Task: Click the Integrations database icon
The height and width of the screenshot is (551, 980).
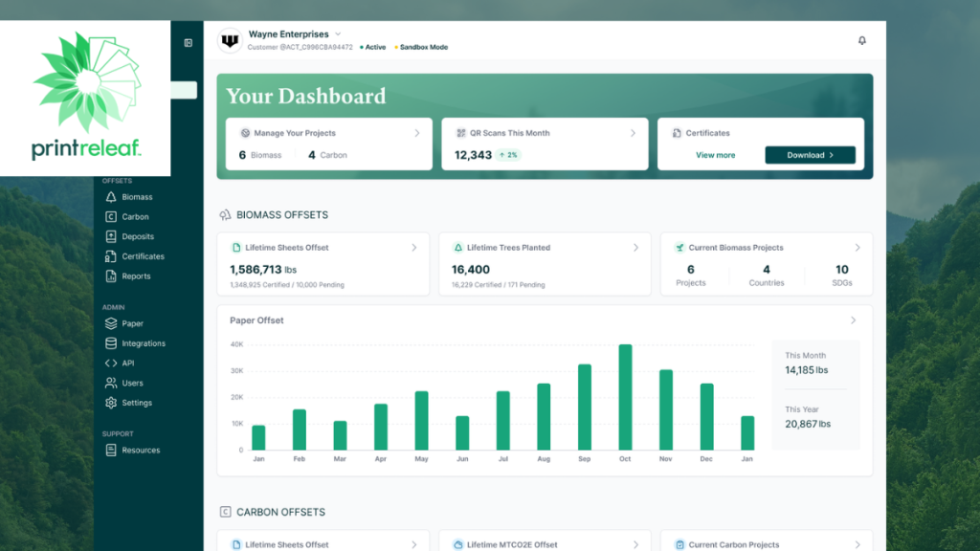Action: [x=111, y=343]
